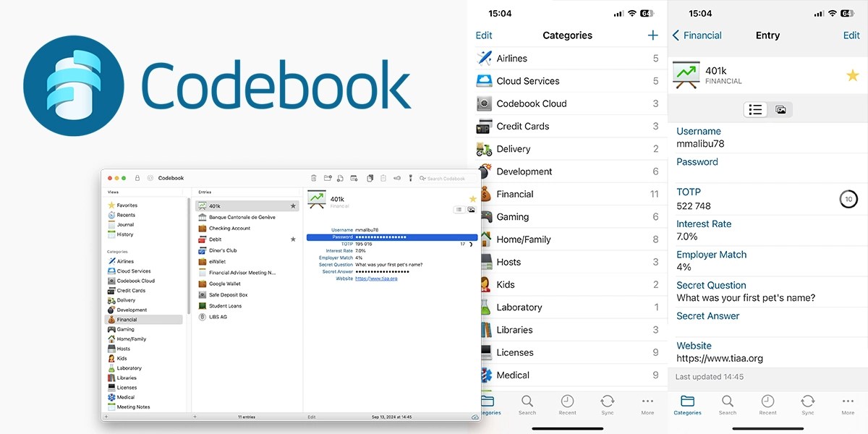Image resolution: width=868 pixels, height=434 pixels.
Task: Toggle gold favorite star in desktop detail pane
Action: (473, 199)
